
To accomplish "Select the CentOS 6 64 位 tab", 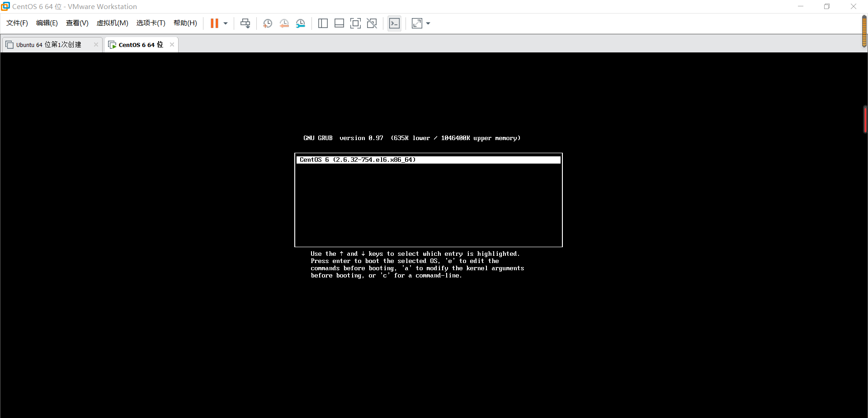I will pyautogui.click(x=141, y=45).
